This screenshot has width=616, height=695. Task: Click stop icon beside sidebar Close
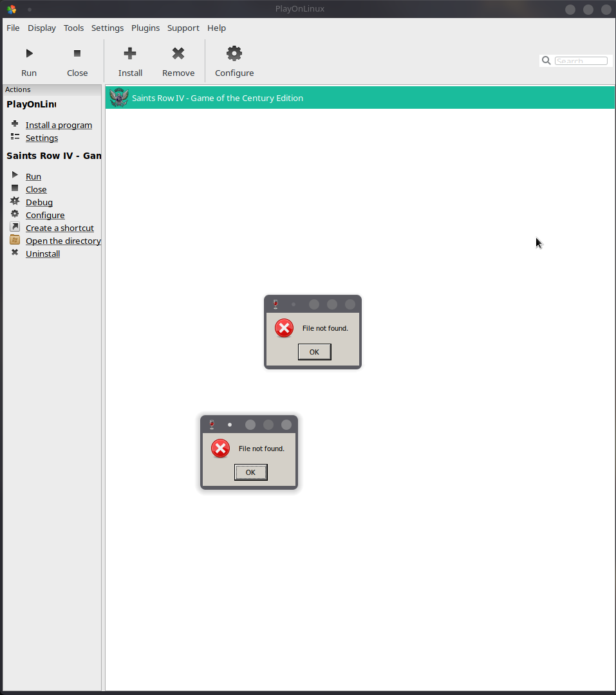point(15,188)
